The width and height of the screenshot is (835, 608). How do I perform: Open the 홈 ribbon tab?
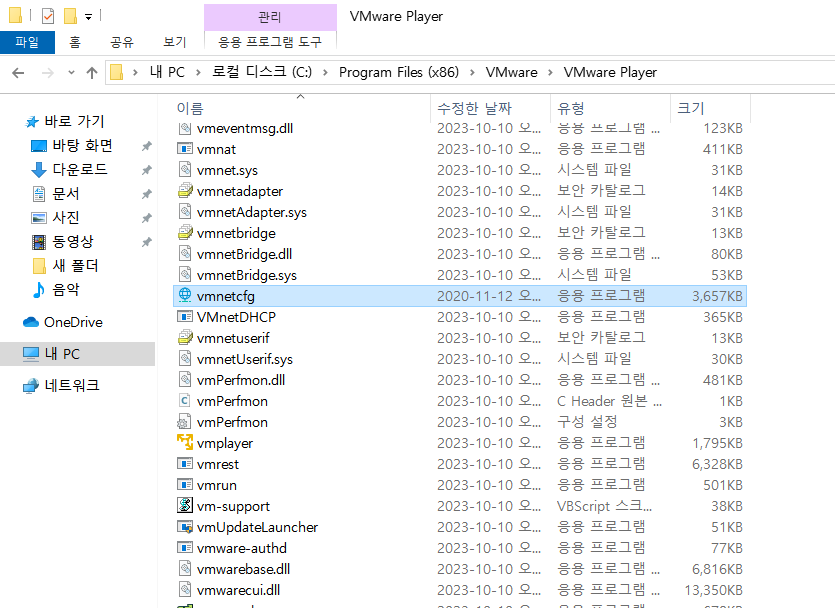coord(75,42)
